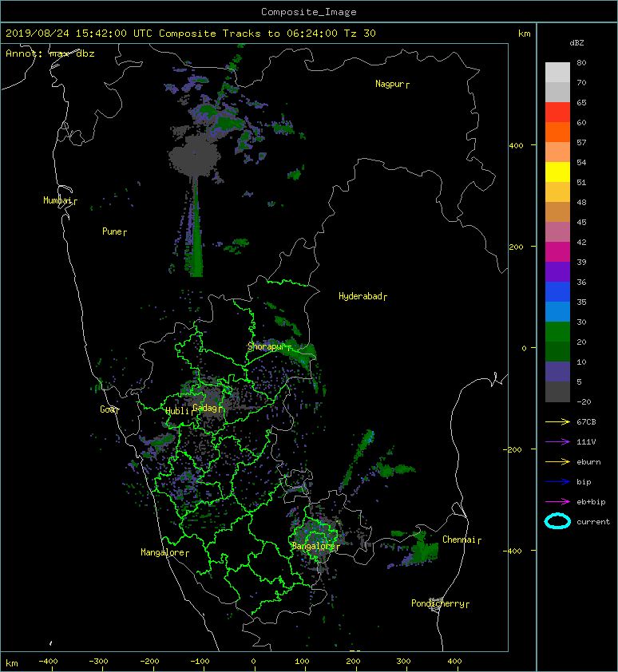Click the lightest gray top dBZ swatch
The image size is (618, 672).
pyautogui.click(x=557, y=72)
